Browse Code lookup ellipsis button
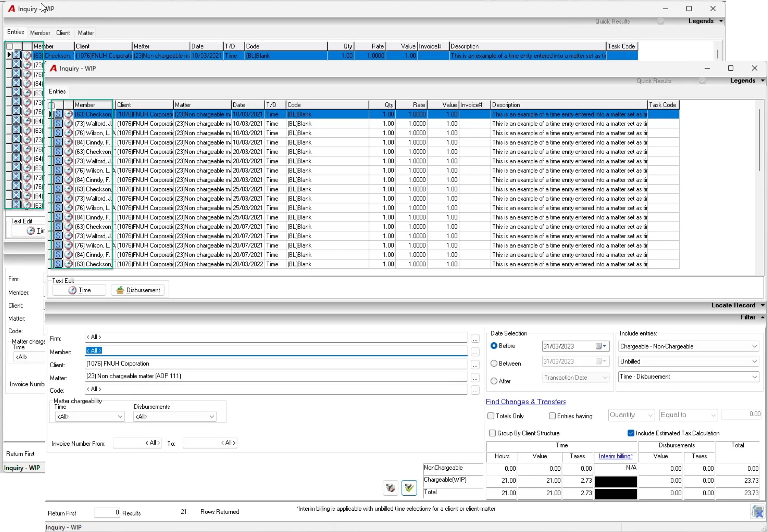This screenshot has width=768, height=532. pos(475,390)
